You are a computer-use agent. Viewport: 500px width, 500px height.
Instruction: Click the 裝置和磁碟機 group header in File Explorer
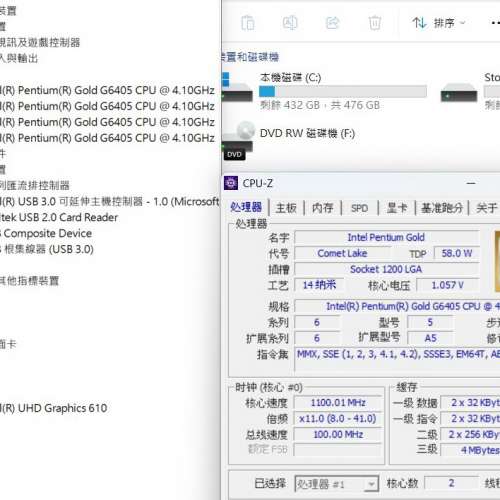pyautogui.click(x=251, y=57)
